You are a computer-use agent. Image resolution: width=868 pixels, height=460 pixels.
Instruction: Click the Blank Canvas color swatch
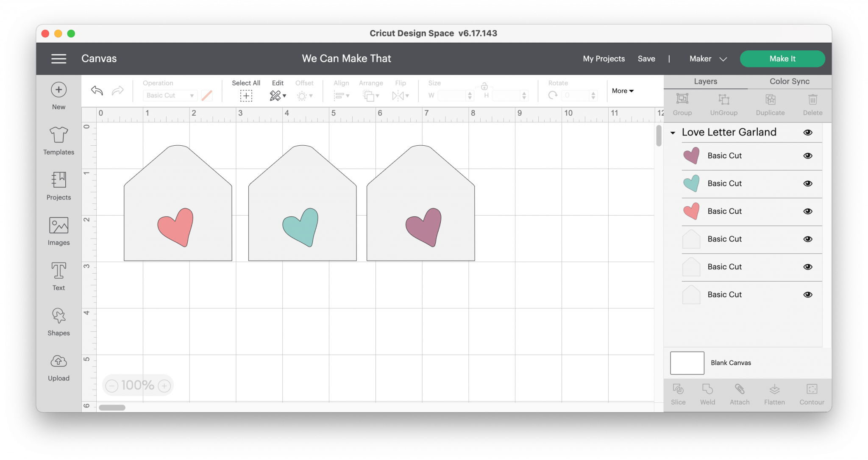[687, 363]
